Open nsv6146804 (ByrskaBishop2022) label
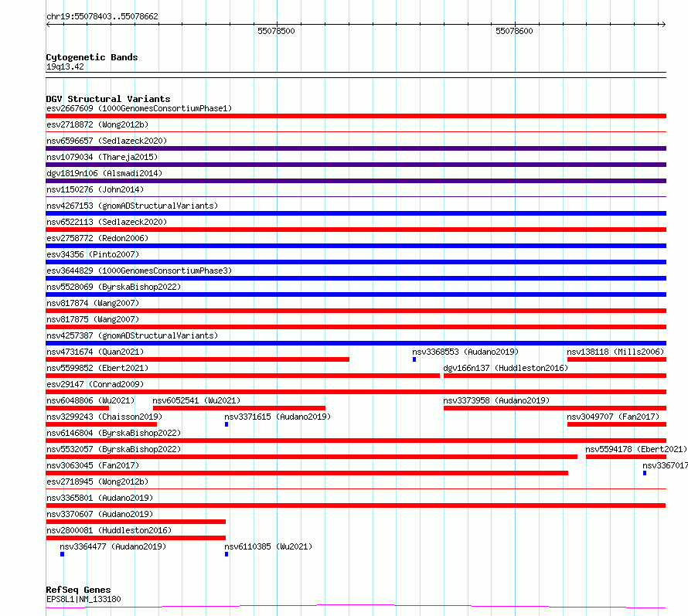Viewport: 688px width, 616px height. click(114, 433)
